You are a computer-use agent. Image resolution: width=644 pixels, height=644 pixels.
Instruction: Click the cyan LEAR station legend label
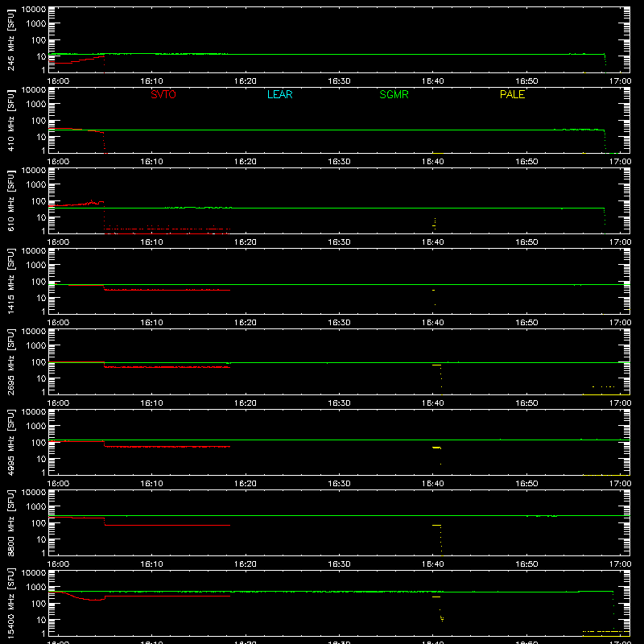click(279, 94)
